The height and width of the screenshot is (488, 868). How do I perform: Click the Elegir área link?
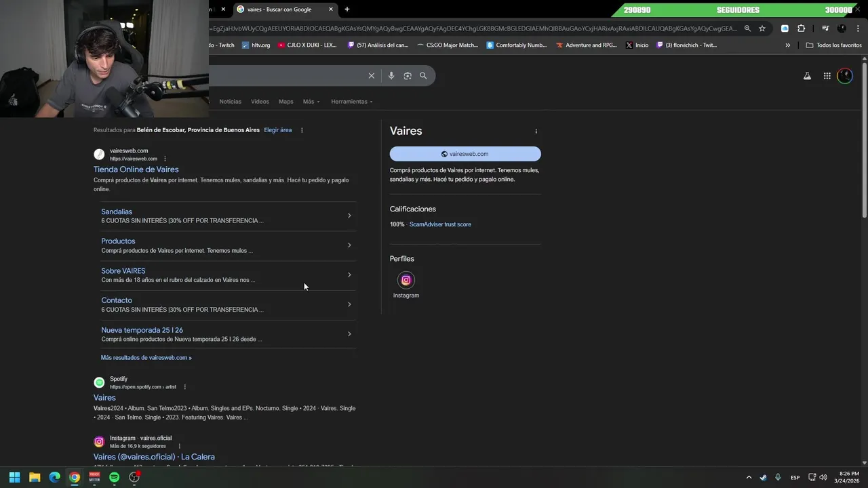[x=278, y=130]
